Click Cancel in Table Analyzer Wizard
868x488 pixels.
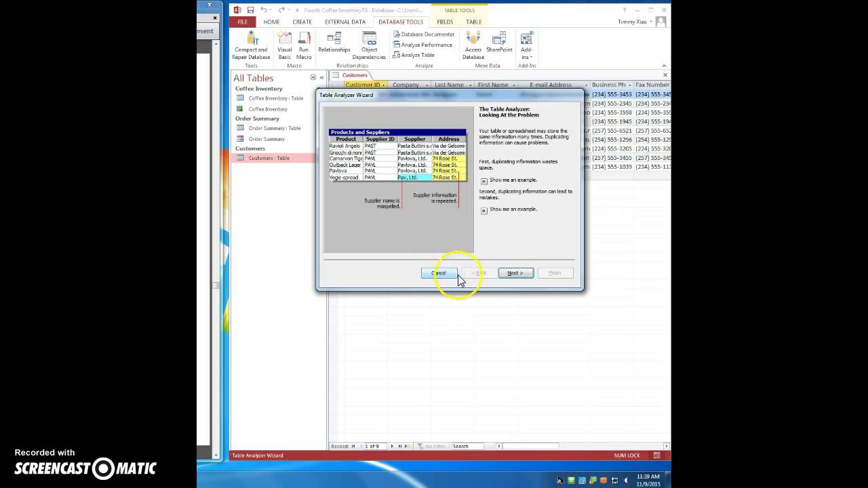tap(439, 273)
